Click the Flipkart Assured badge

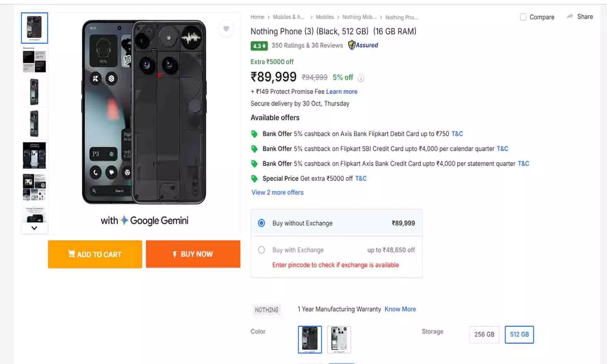tap(363, 45)
